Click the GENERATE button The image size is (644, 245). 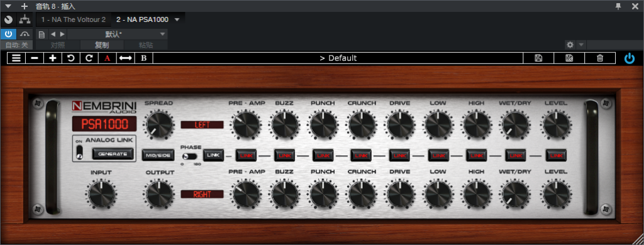[x=113, y=153]
